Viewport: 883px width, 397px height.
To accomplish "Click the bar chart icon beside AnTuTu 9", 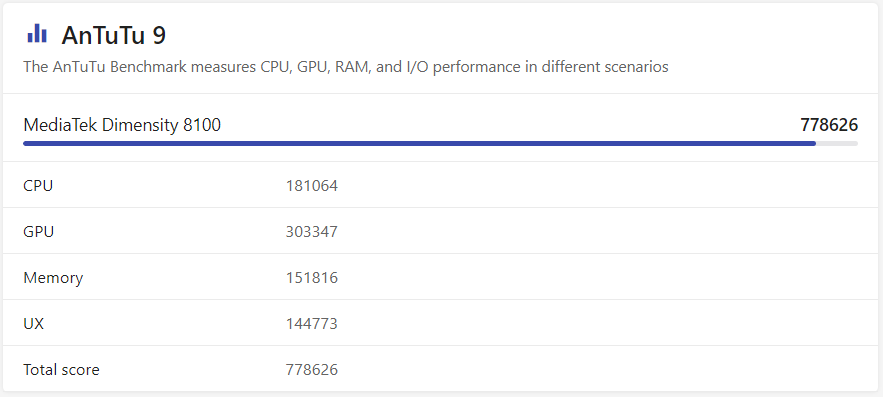I will 37,34.
